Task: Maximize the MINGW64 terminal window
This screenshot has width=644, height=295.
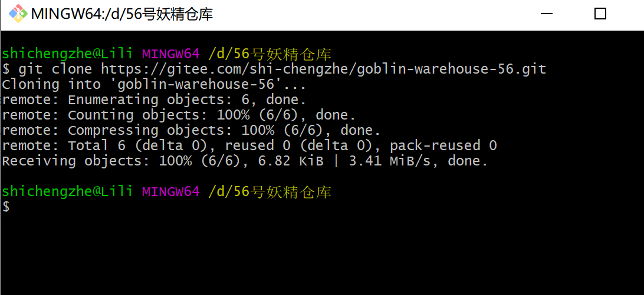Action: [x=600, y=14]
